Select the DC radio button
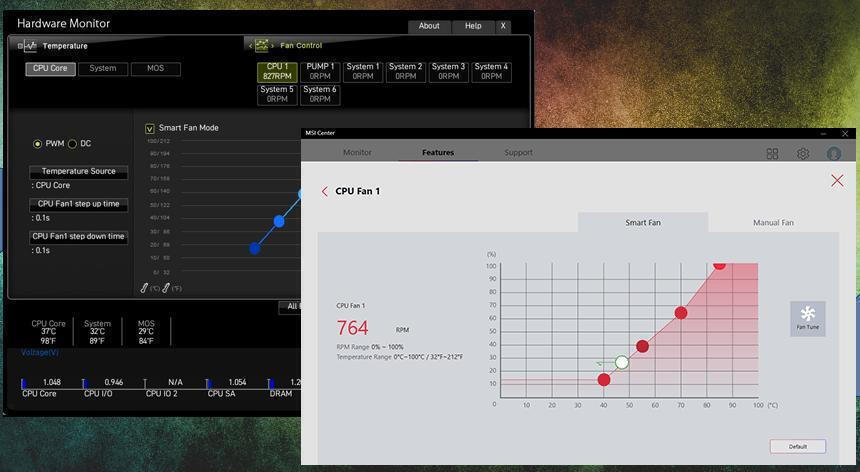 click(x=72, y=144)
